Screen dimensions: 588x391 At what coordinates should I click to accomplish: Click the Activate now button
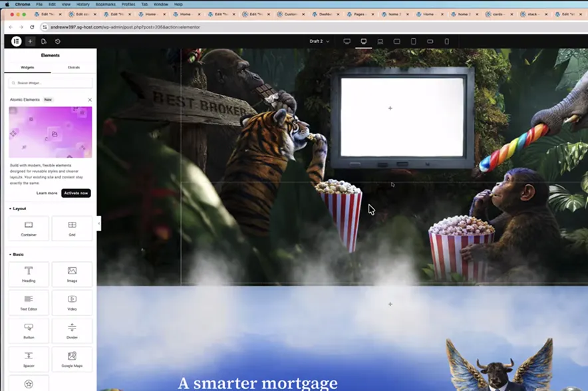tap(76, 193)
